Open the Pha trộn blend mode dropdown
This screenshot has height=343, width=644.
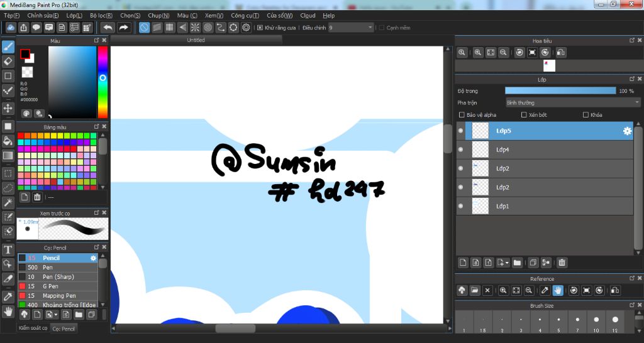(x=573, y=102)
